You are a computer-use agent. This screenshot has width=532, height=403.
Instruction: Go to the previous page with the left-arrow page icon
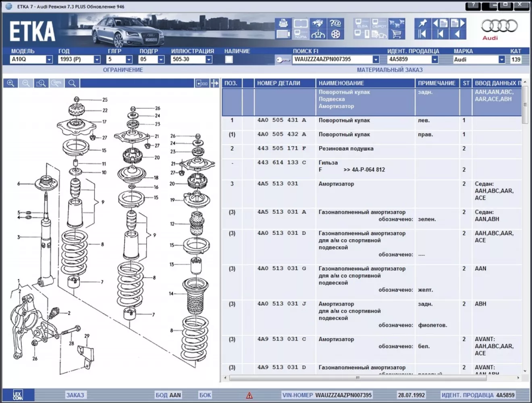[x=441, y=23]
